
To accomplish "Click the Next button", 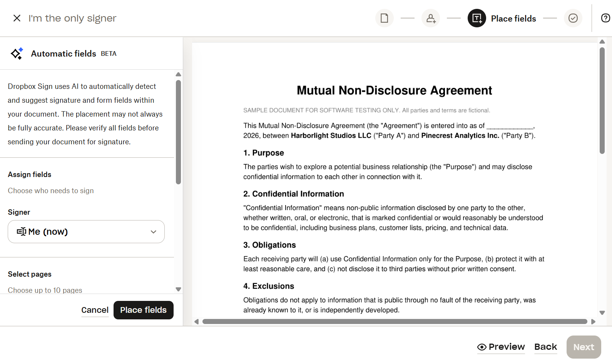I will coord(584,347).
